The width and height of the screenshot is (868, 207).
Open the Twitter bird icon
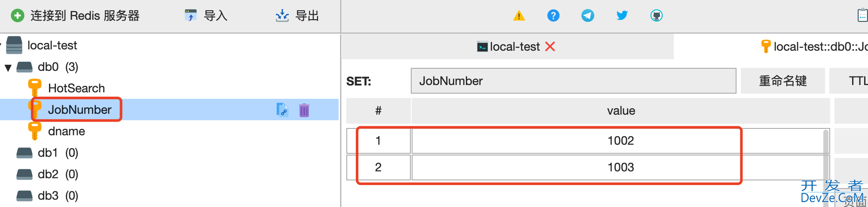[x=622, y=16]
